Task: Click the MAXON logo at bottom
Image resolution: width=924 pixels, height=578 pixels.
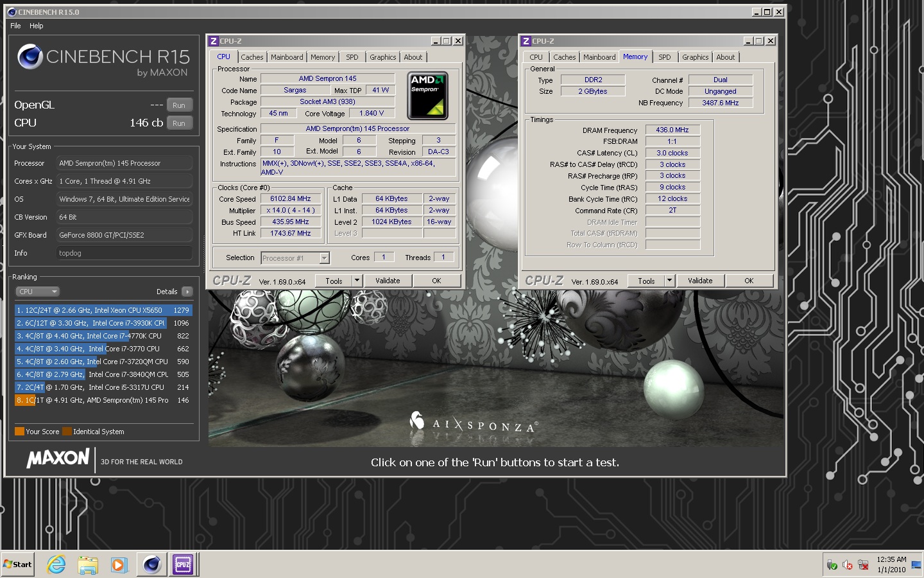Action: coord(58,458)
